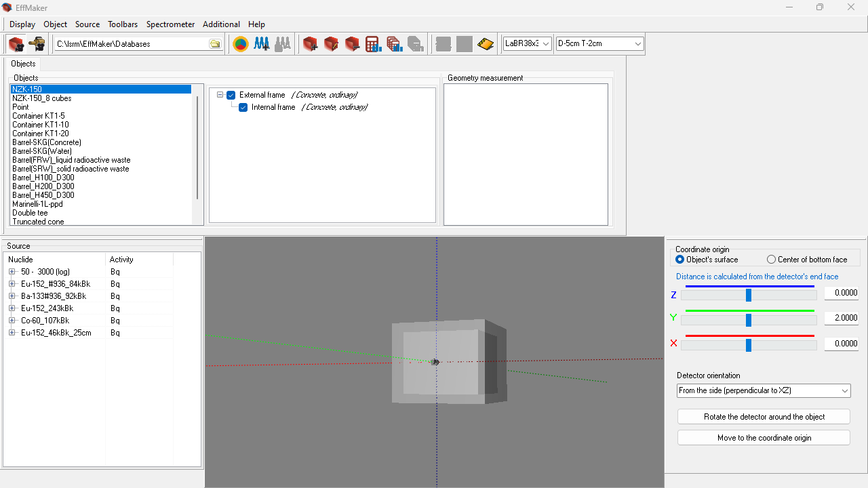The image size is (868, 488).
Task: Click the detector icon in toolbar
Action: 37,44
